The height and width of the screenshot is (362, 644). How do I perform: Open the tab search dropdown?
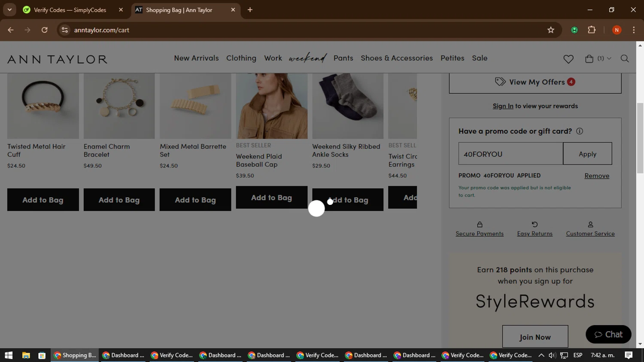[9, 10]
